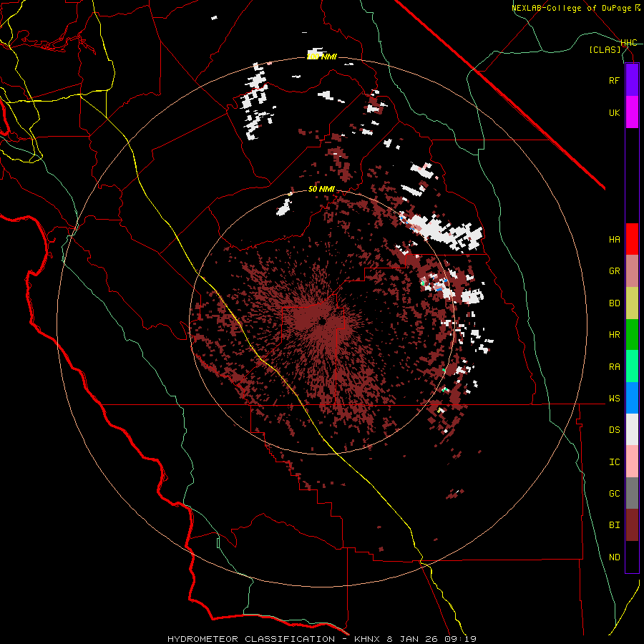
Task: Click the HA red legend swatch
Action: [632, 239]
